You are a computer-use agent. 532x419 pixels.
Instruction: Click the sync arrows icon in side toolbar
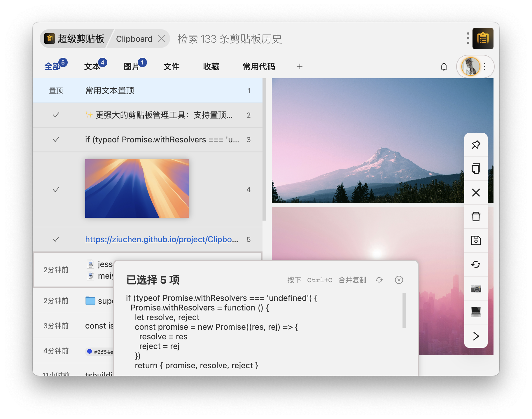coord(476,264)
